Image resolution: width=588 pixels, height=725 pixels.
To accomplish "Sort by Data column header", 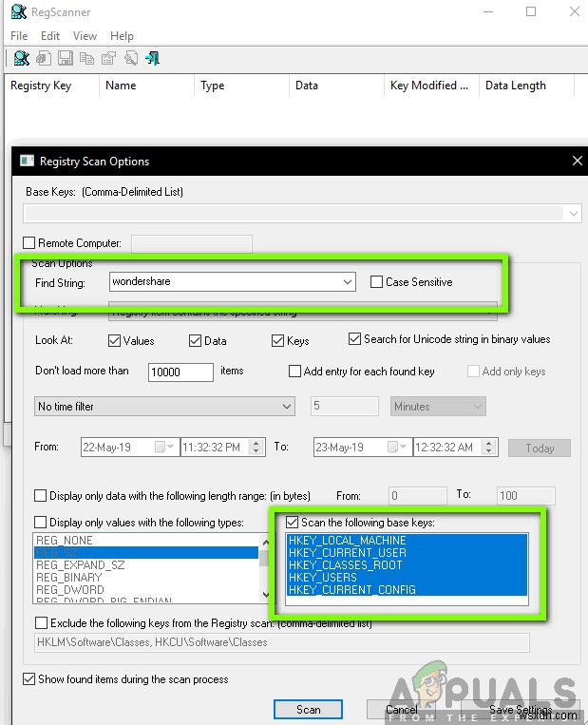I will point(336,86).
